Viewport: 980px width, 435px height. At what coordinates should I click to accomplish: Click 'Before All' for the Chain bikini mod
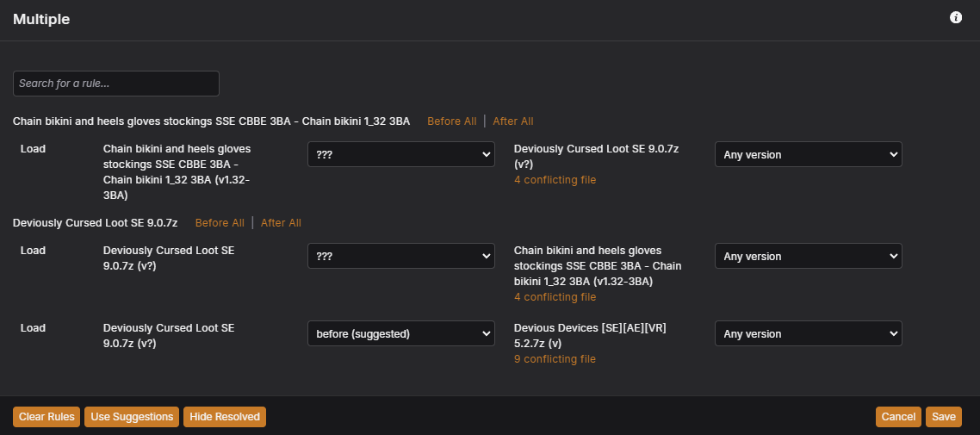[x=452, y=121]
